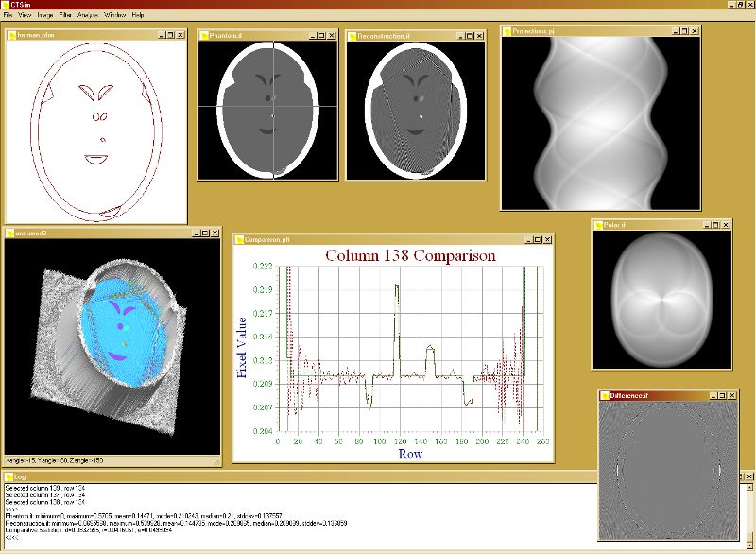Click the Comparison.plt window icon
The image size is (756, 554).
239,239
